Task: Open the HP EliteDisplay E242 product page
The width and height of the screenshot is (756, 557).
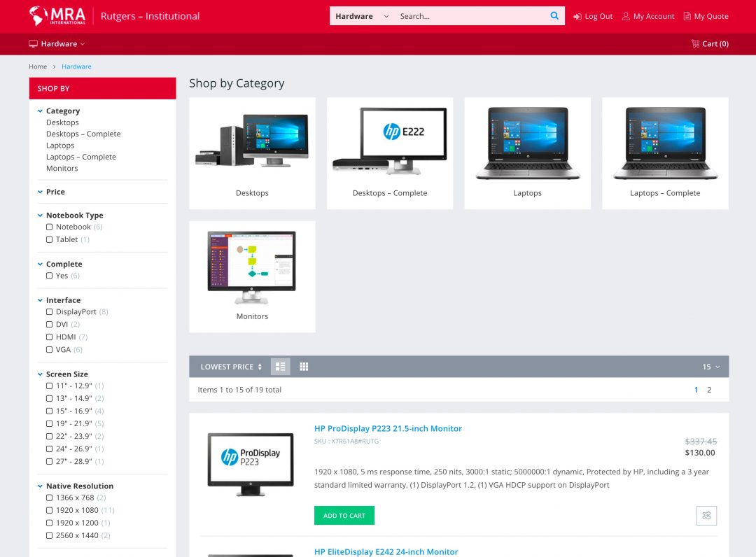Action: point(386,551)
